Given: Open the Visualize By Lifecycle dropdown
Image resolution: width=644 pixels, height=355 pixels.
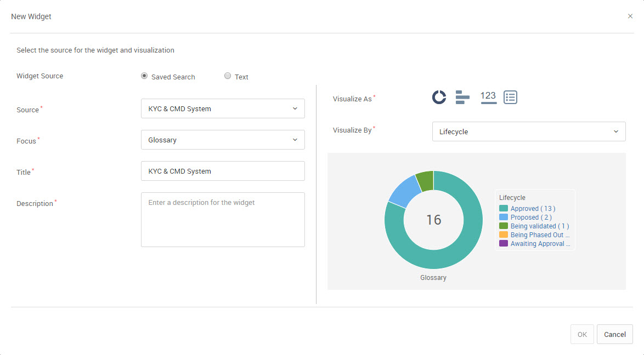Looking at the screenshot, I should [x=529, y=131].
